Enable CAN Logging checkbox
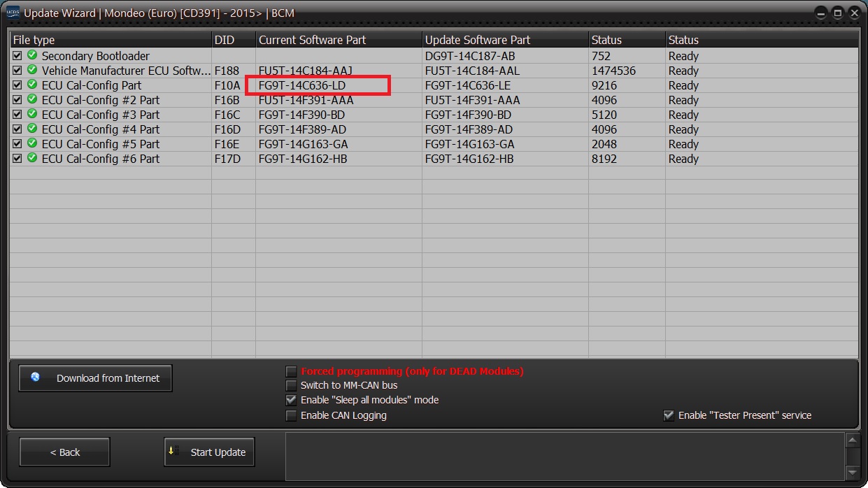Screen dimensions: 868x488 292,415
